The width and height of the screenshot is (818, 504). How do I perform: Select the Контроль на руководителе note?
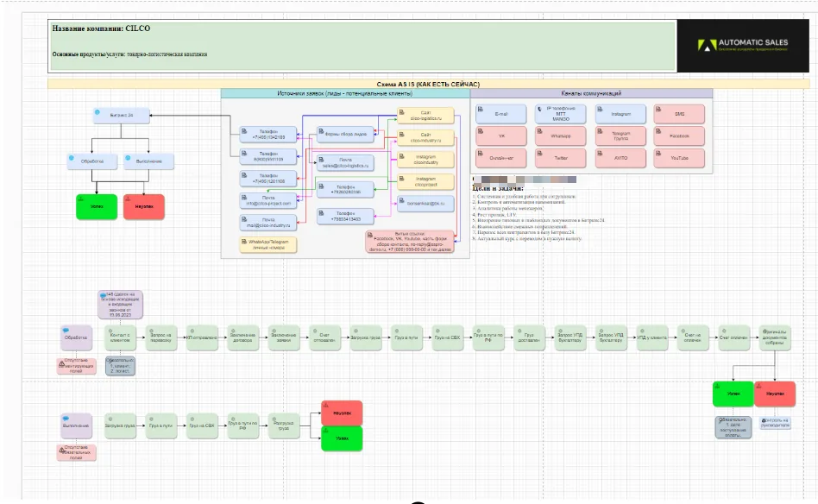point(775,423)
